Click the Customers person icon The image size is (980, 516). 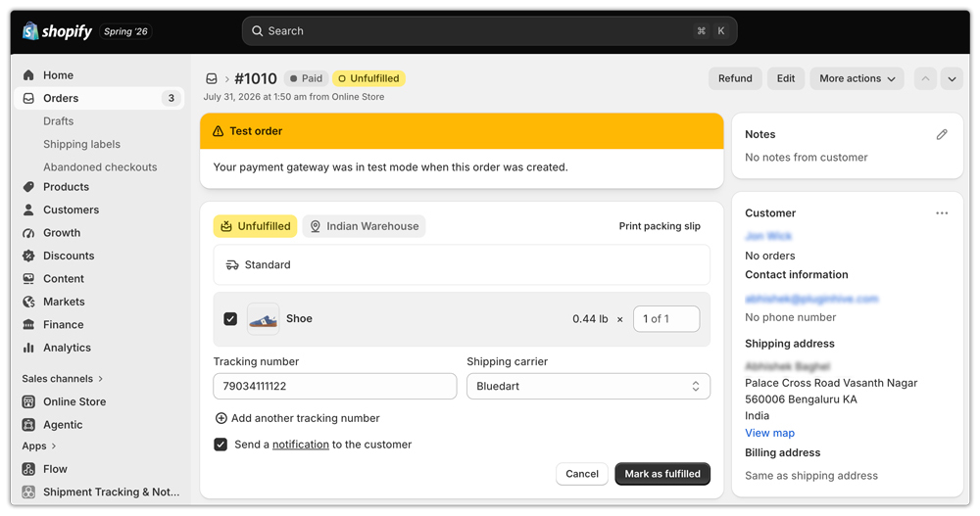(x=28, y=210)
